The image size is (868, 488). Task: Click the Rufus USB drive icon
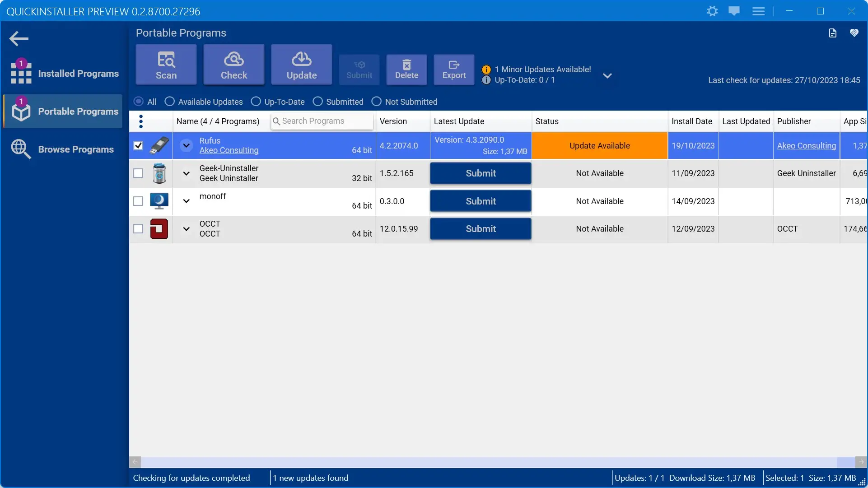click(159, 145)
